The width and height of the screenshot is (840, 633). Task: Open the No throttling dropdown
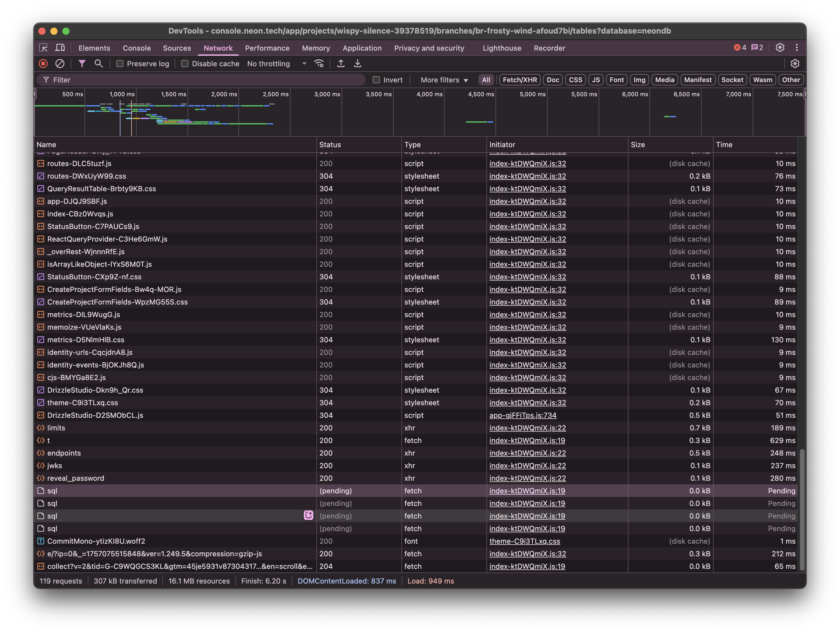(277, 64)
